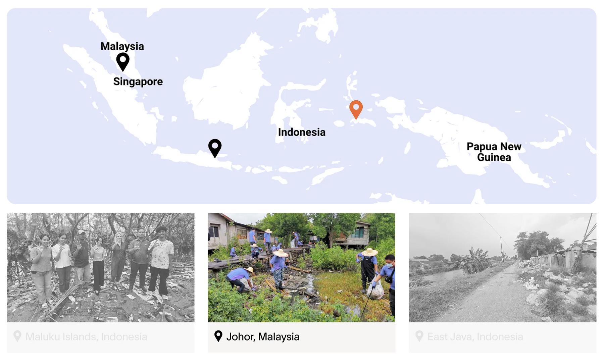Click the Singapore label on map
Viewport: 604px width, 364px height.
click(138, 82)
